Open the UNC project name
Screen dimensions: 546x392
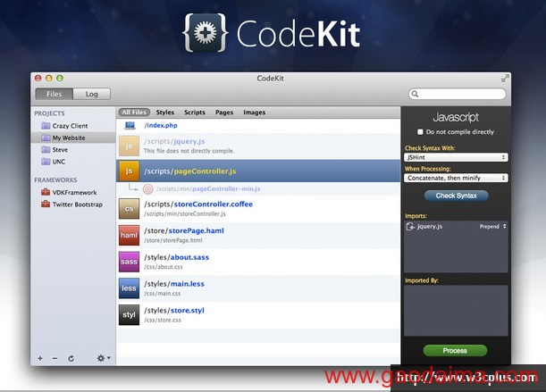point(59,162)
